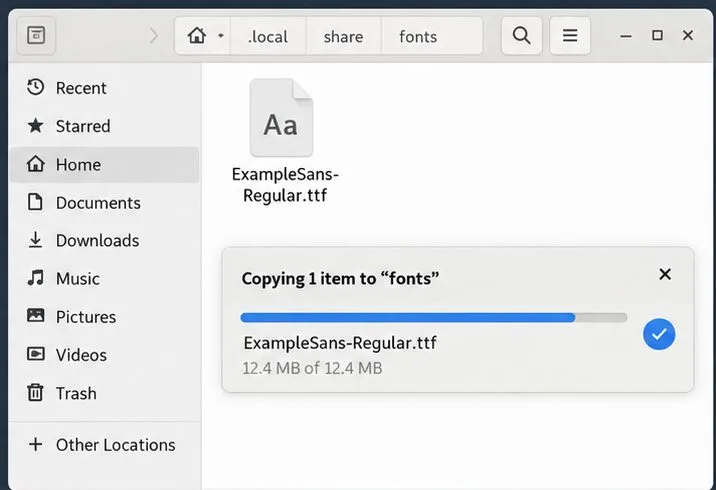The width and height of the screenshot is (716, 490).
Task: Navigate to the .local path segment
Action: pyautogui.click(x=268, y=36)
